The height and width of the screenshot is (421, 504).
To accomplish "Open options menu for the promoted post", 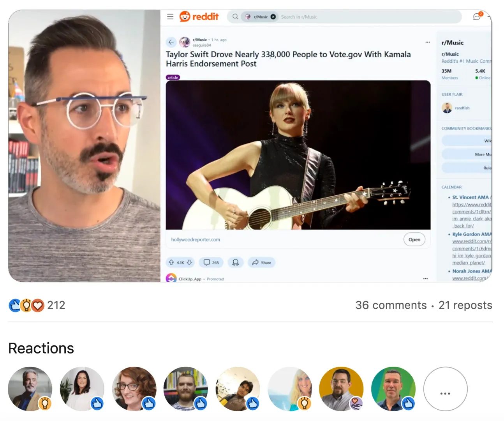I will tap(425, 279).
